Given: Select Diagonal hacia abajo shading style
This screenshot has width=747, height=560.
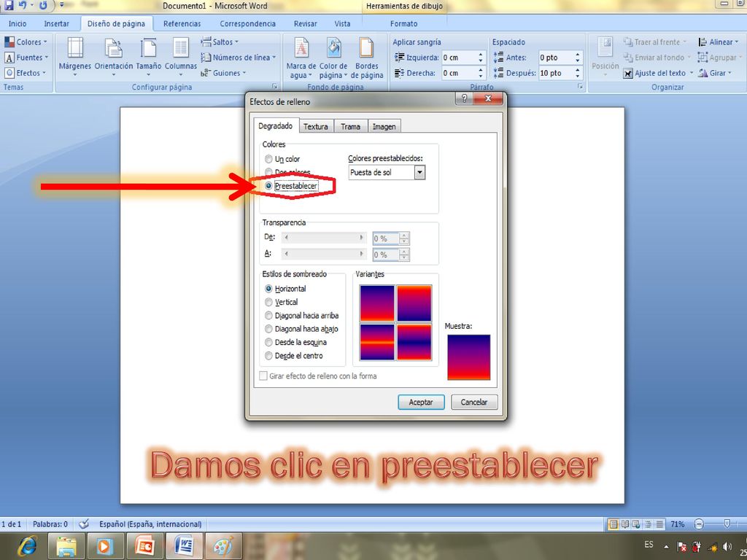Looking at the screenshot, I should [268, 329].
